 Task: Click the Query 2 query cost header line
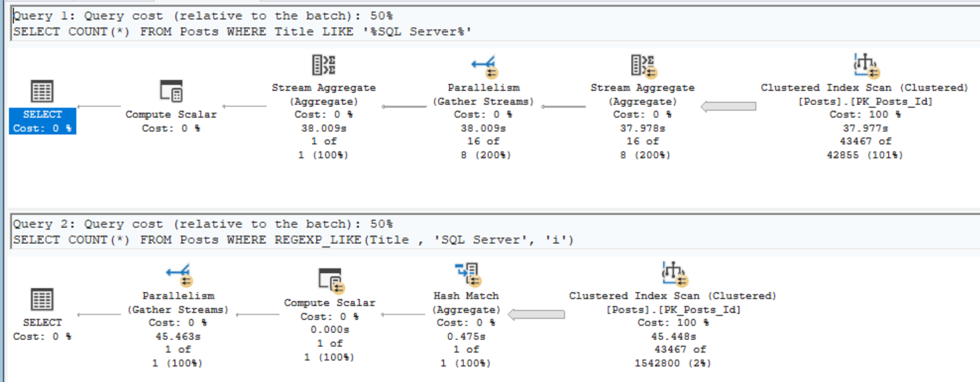pyautogui.click(x=203, y=224)
